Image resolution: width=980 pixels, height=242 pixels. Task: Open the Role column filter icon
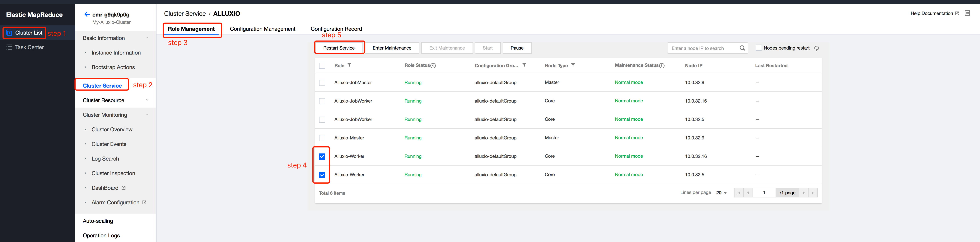[349, 65]
